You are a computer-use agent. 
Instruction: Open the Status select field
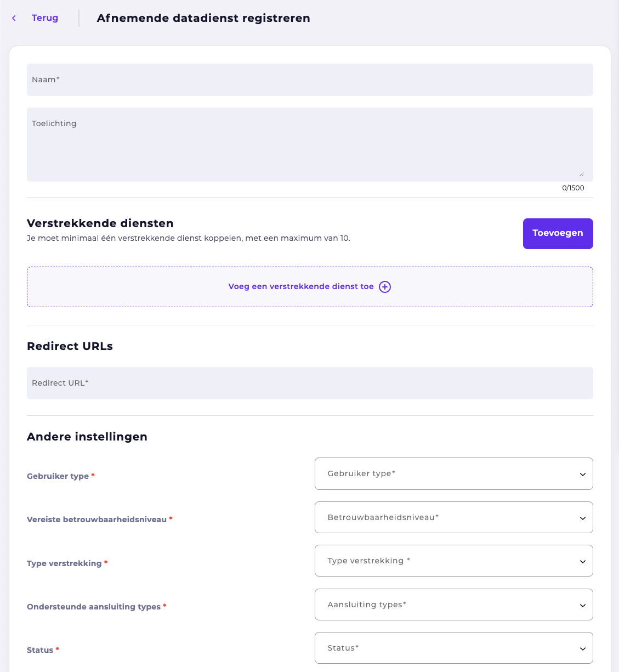click(x=454, y=648)
